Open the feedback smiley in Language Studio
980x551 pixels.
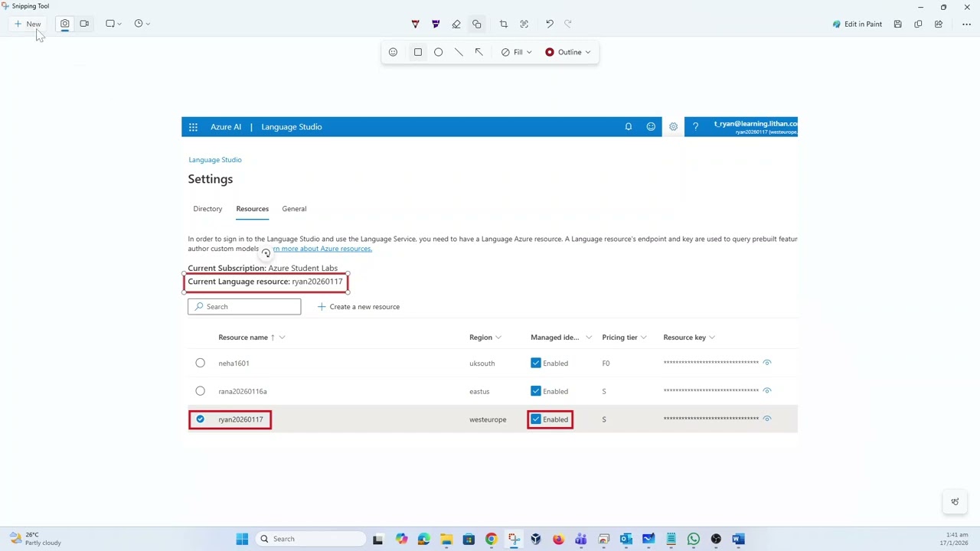[651, 127]
